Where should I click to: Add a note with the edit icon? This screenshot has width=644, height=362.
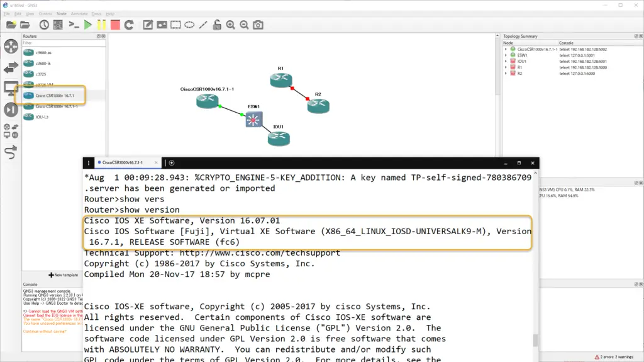pyautogui.click(x=148, y=25)
